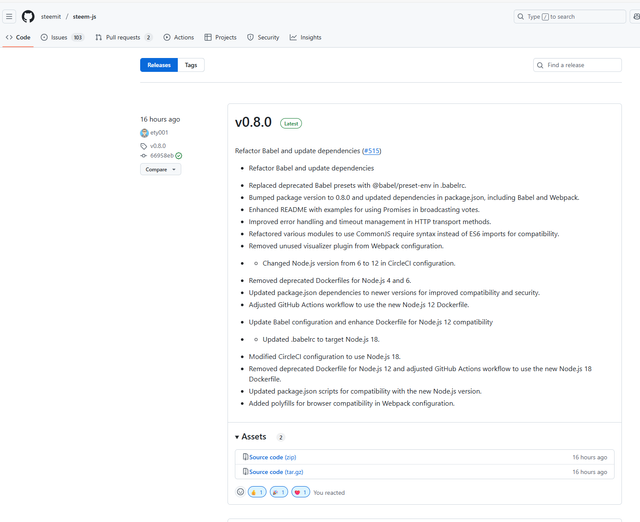
Task: Toggle the heart reaction
Action: point(300,492)
